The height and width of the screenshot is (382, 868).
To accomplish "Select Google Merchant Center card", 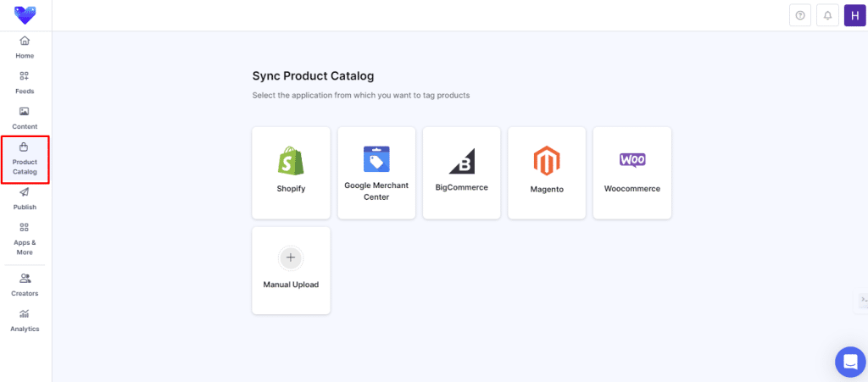I will coord(376,173).
